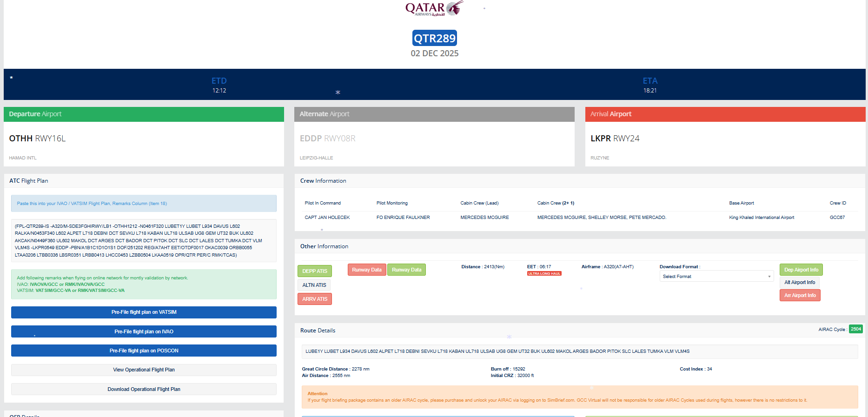868x417 pixels.
Task: View Operational Flight Plan
Action: tap(144, 370)
